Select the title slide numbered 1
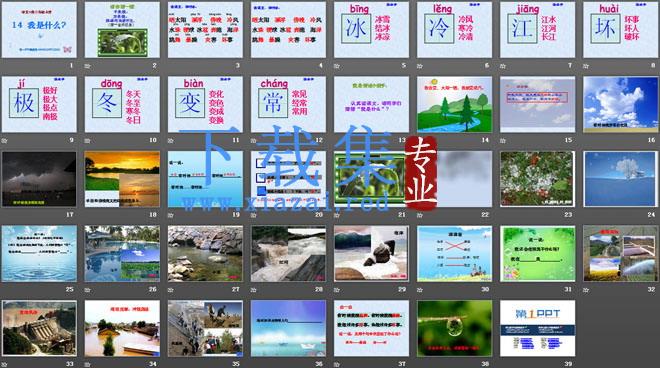The image size is (660, 368). pyautogui.click(x=39, y=30)
